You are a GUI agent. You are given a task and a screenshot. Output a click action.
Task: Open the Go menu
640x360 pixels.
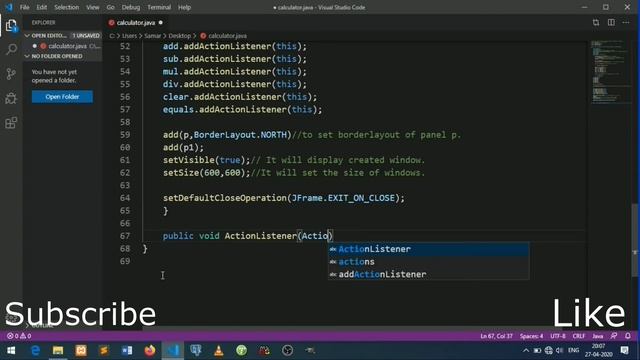tap(110, 7)
